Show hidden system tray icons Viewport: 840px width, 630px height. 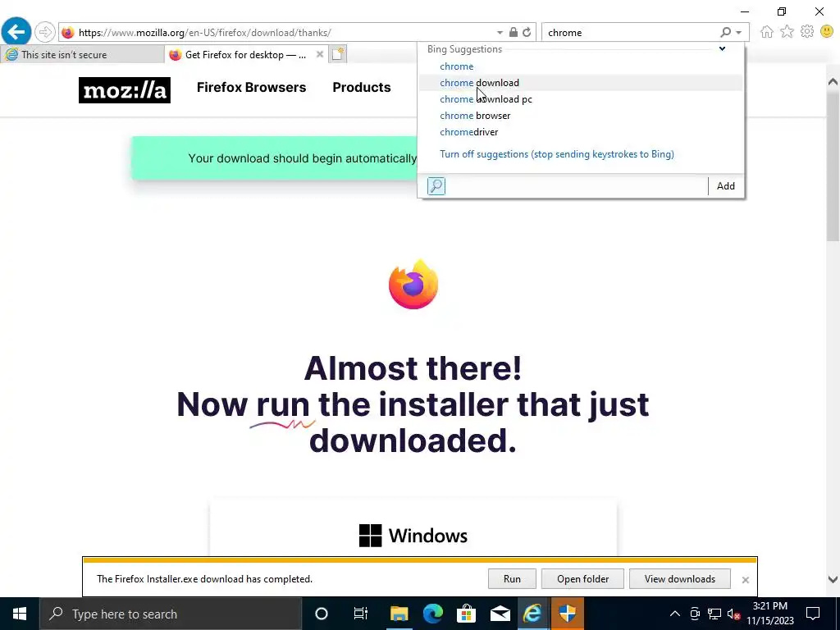[x=675, y=614]
